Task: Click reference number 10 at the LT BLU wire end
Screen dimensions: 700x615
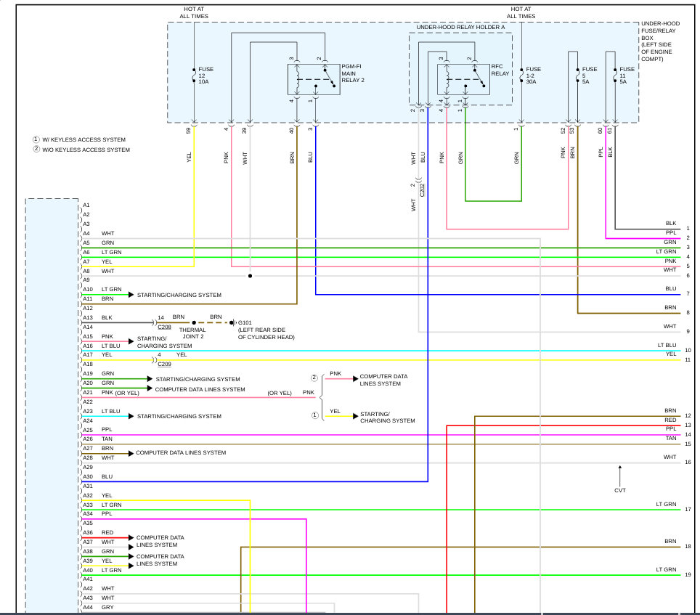Action: tap(688, 351)
